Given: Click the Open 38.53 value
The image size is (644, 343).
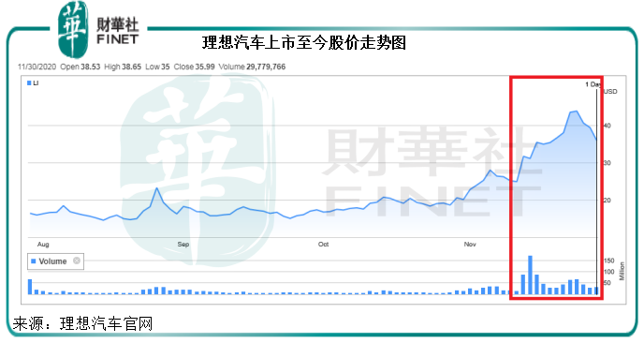Looking at the screenshot, I should (x=80, y=67).
